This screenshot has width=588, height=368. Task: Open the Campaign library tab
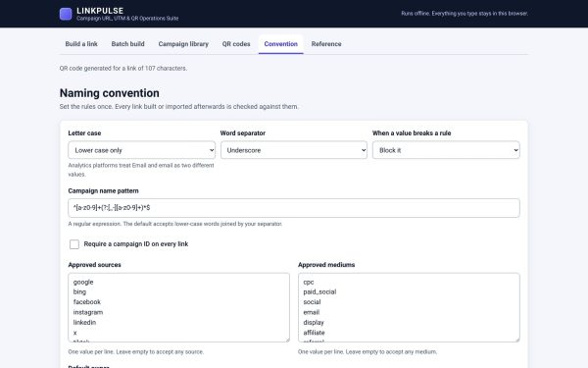[x=183, y=44]
